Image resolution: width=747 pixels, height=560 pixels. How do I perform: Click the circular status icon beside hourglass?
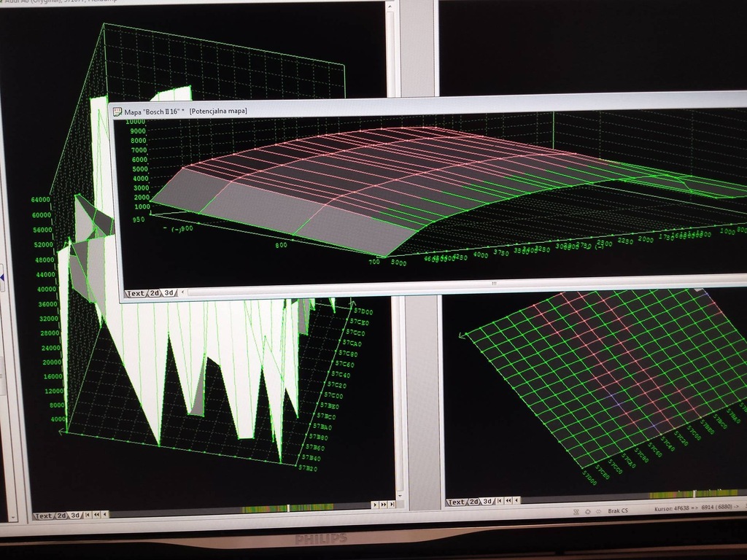tap(587, 512)
